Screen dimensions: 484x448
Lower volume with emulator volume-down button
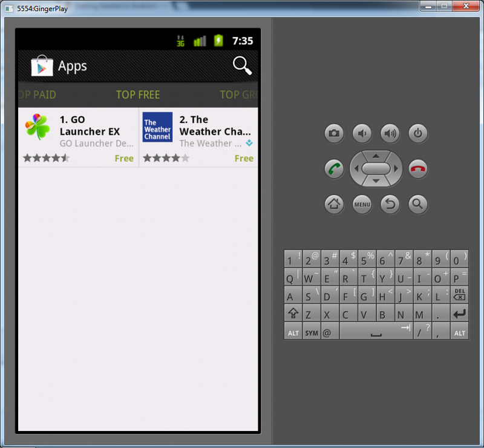coord(362,133)
